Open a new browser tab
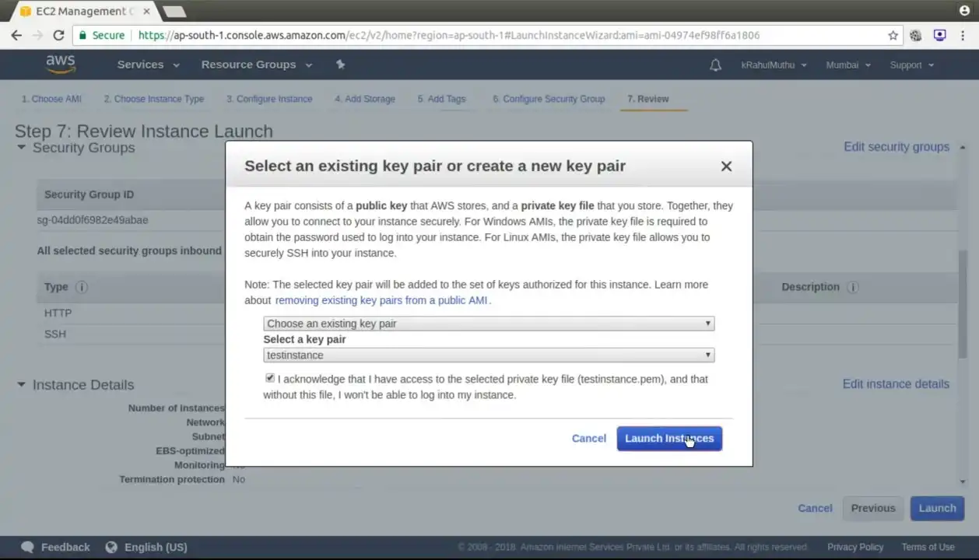This screenshot has height=560, width=979. (x=174, y=12)
